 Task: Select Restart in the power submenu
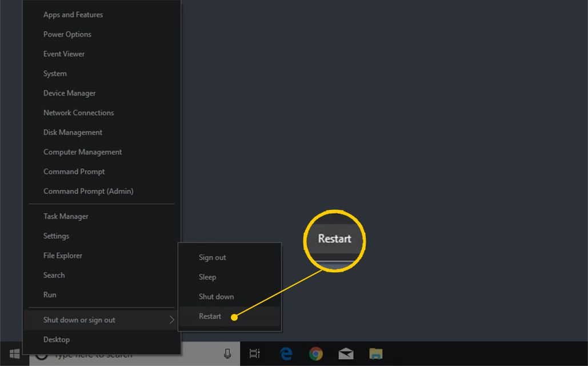point(210,316)
